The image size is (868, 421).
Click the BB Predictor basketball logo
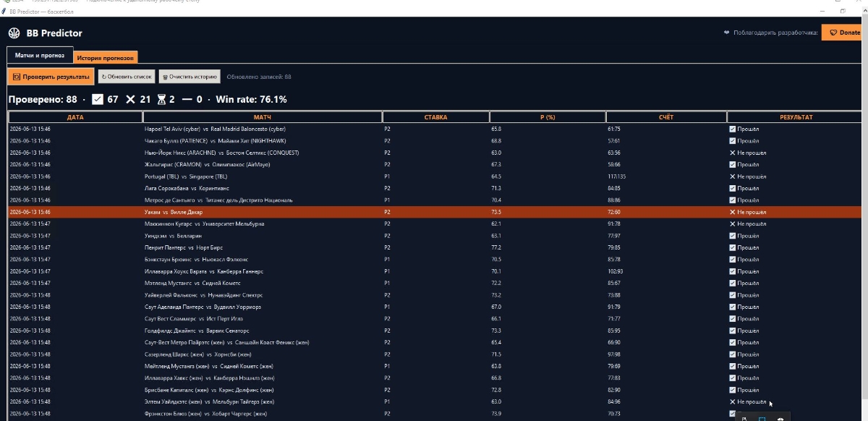coord(14,33)
